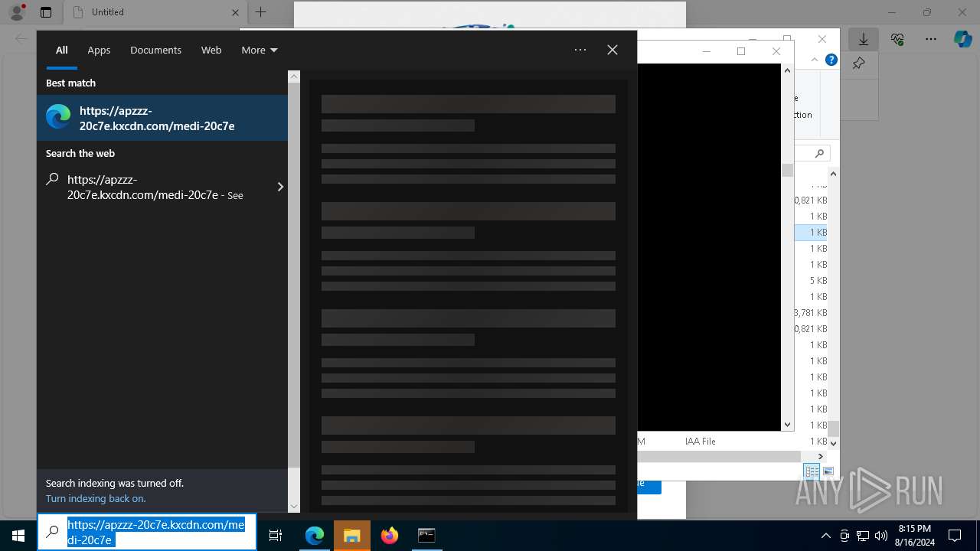980x551 pixels.
Task: Click the taskbar search input field
Action: tap(147, 532)
